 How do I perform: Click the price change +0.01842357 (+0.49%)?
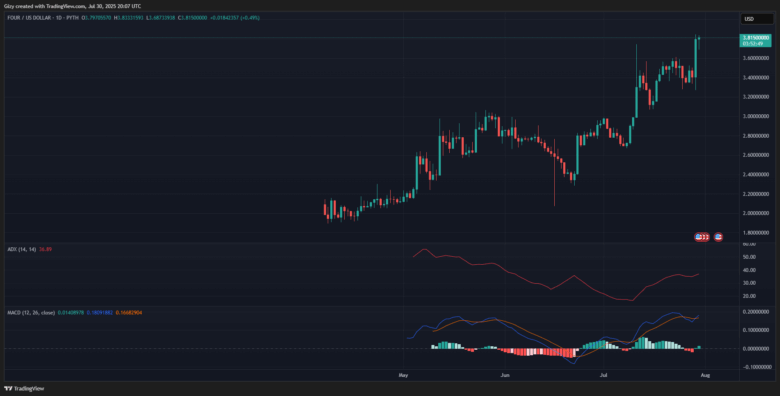coord(235,17)
